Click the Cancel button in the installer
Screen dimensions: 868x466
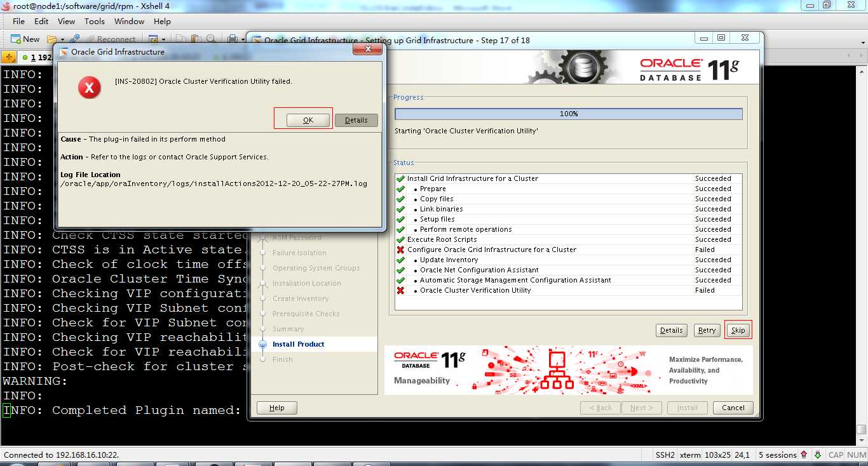733,408
